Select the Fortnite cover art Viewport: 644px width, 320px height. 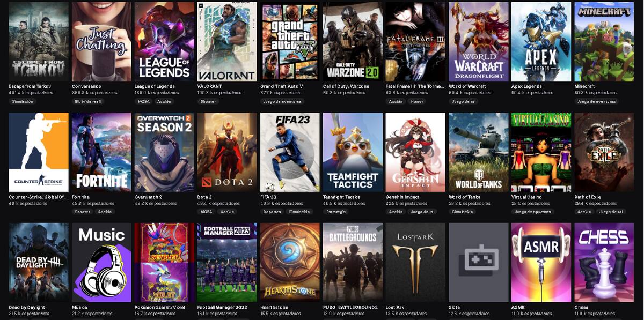[x=101, y=152]
